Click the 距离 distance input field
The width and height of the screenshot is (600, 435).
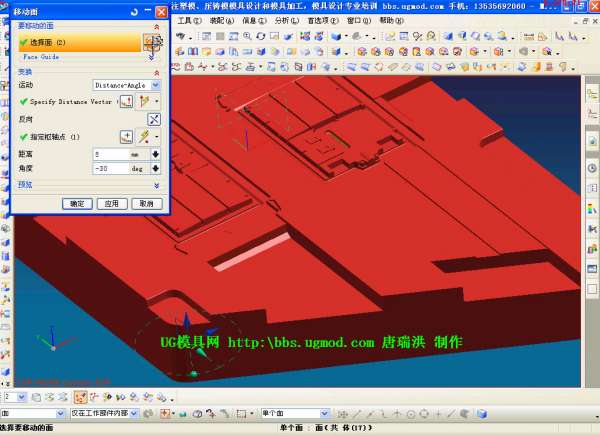[108, 154]
